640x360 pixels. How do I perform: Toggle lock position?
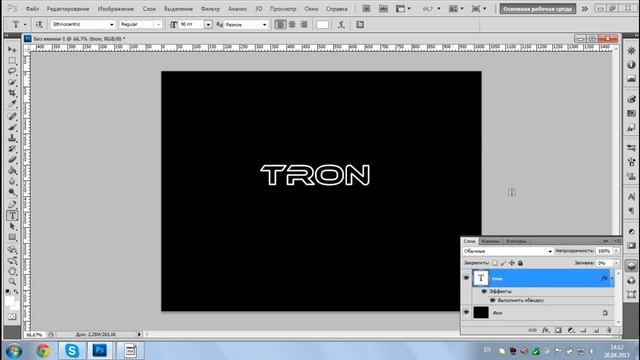(512, 263)
